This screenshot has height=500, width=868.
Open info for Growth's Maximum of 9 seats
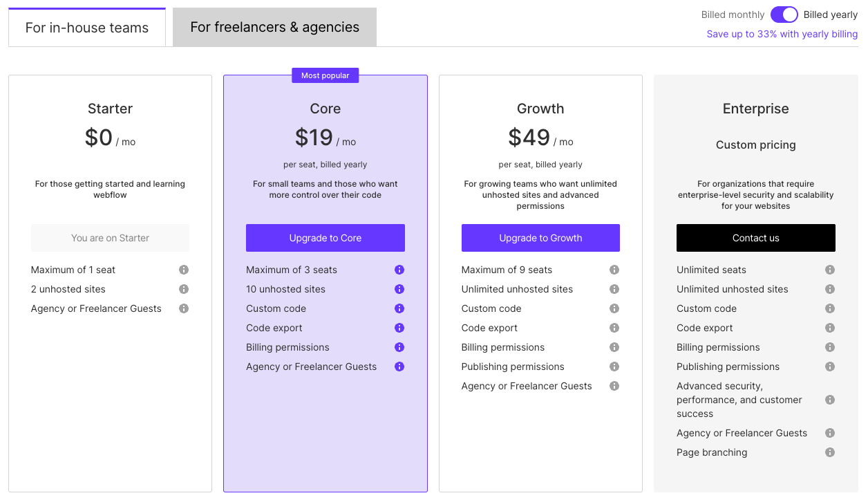[x=614, y=270]
